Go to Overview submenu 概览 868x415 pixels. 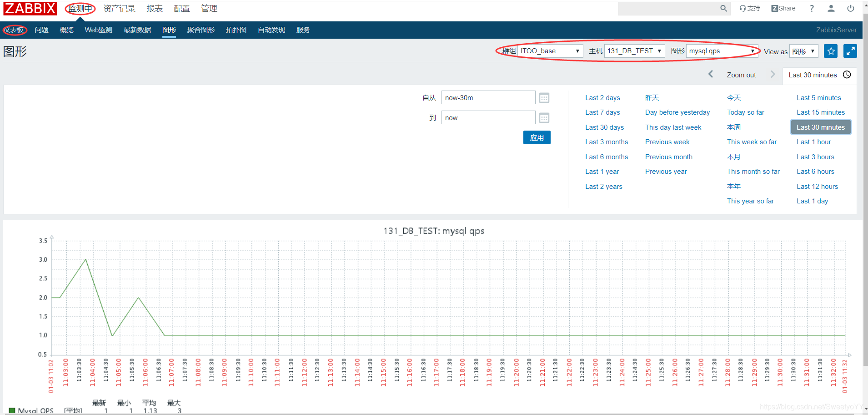[66, 30]
